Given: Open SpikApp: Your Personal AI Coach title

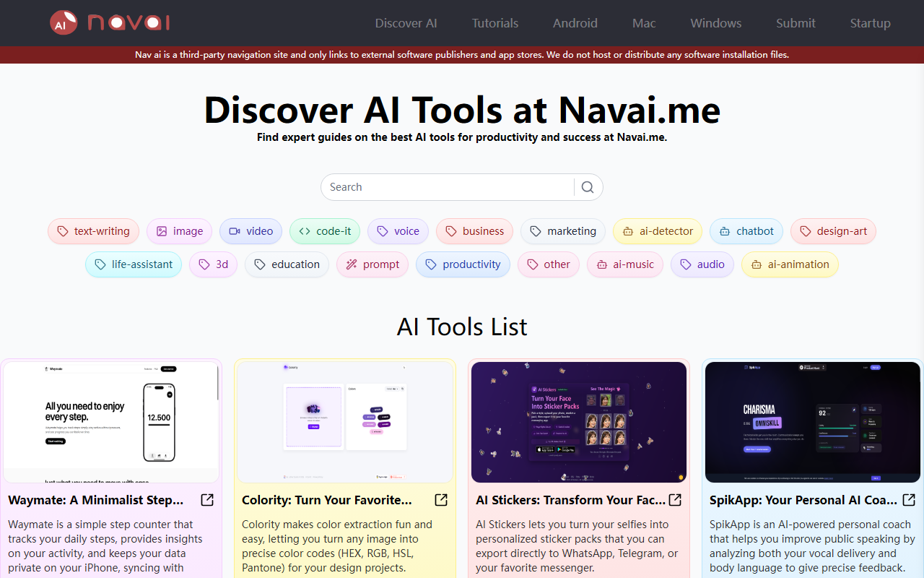Looking at the screenshot, I should (803, 500).
